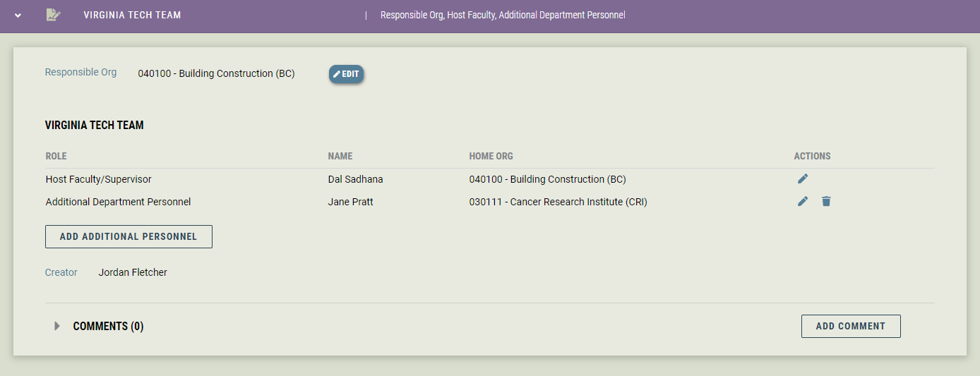Click the Name column header
Viewport: 980px width, 376px height.
click(340, 156)
